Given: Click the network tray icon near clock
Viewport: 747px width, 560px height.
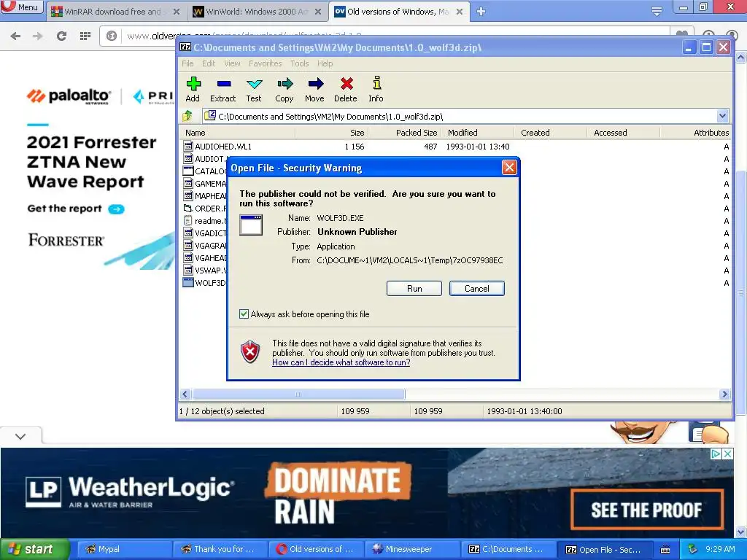Looking at the screenshot, I should (x=693, y=549).
